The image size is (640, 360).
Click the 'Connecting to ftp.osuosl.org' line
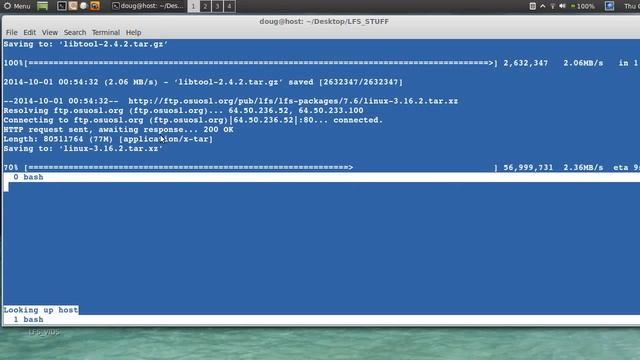pyautogui.click(x=193, y=120)
